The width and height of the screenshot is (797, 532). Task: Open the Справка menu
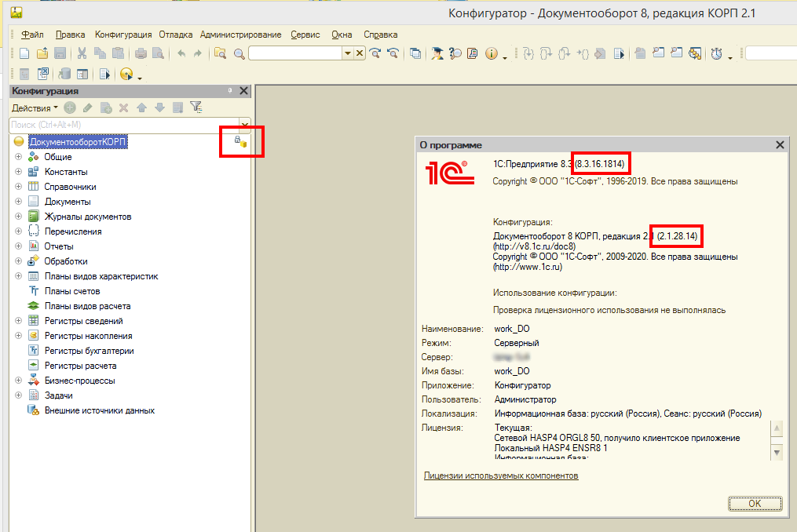point(380,35)
